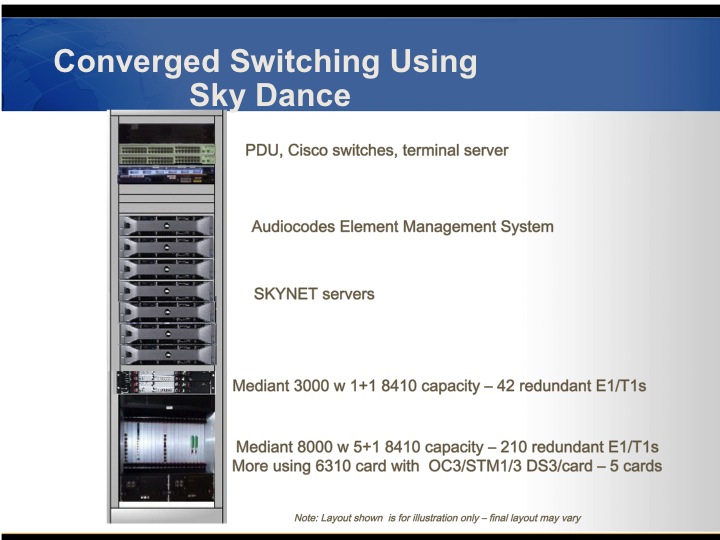Click the Mediant 8000 chassis in the rack image

(x=167, y=449)
